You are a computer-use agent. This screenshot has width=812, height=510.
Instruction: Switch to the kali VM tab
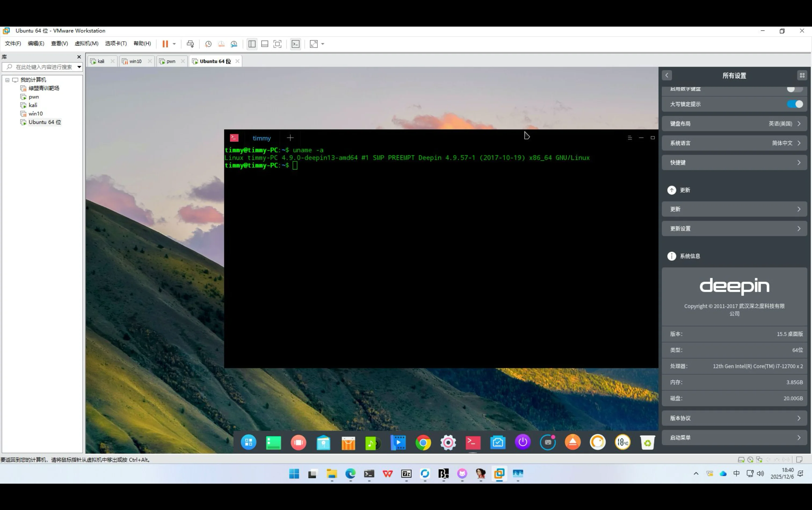click(101, 61)
